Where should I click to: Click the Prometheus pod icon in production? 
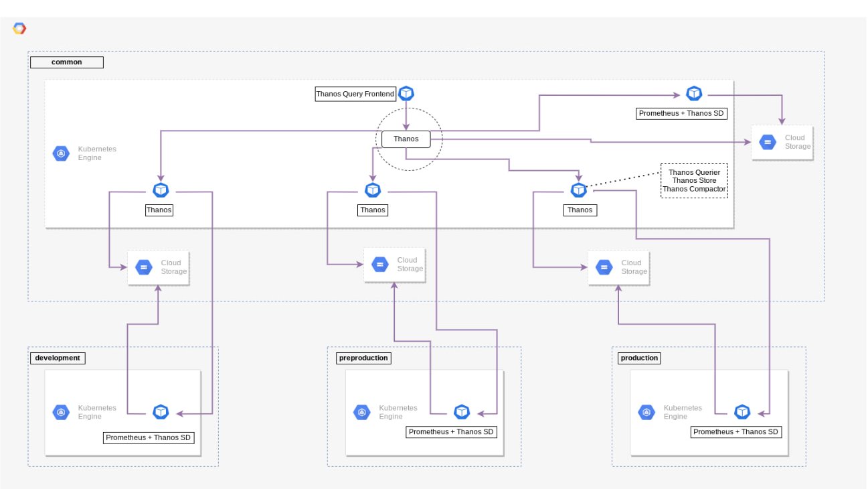click(742, 411)
